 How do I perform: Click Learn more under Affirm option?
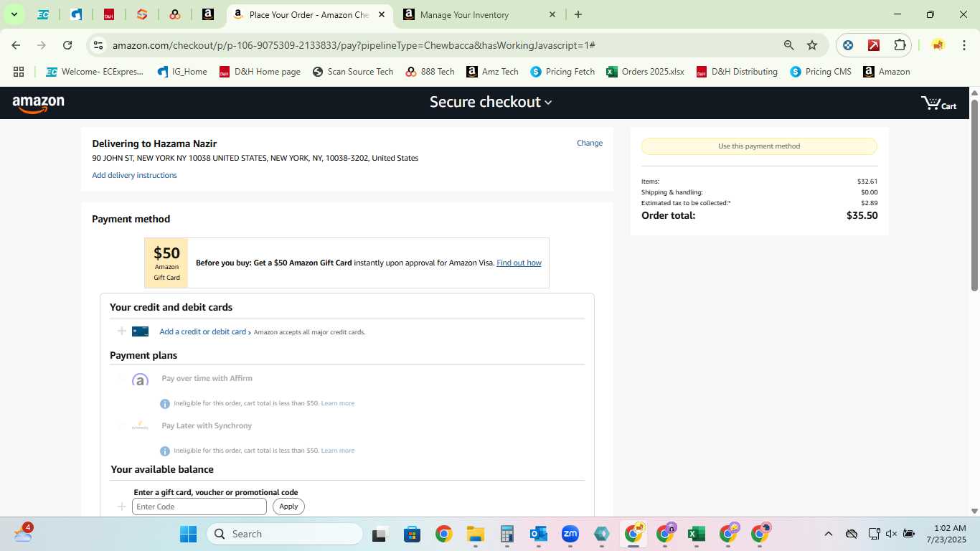pyautogui.click(x=338, y=403)
